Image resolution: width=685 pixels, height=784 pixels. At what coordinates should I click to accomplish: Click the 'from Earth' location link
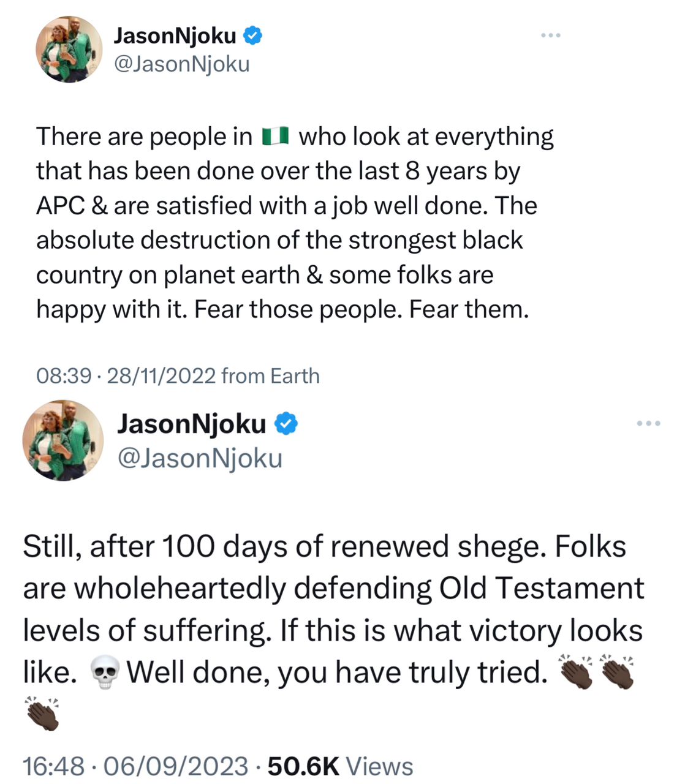pos(270,375)
